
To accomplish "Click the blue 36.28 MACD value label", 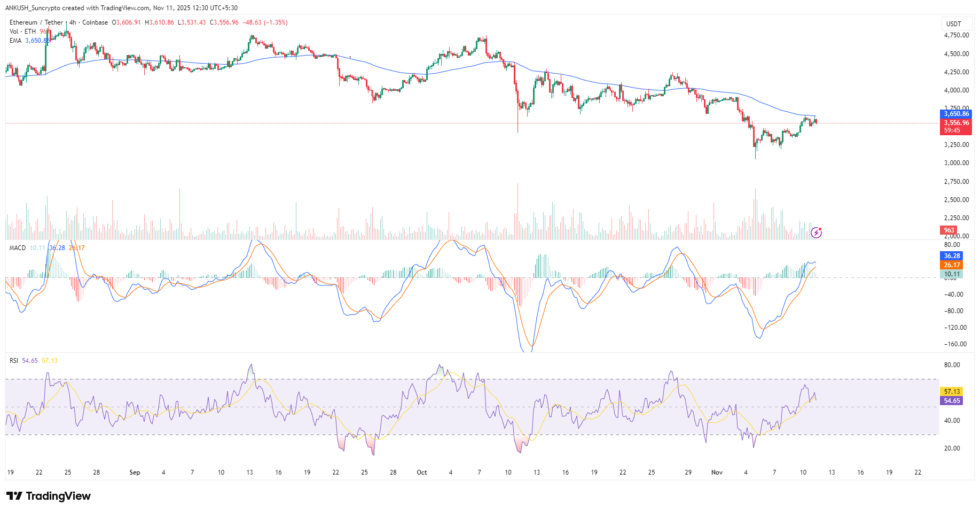I will click(951, 256).
